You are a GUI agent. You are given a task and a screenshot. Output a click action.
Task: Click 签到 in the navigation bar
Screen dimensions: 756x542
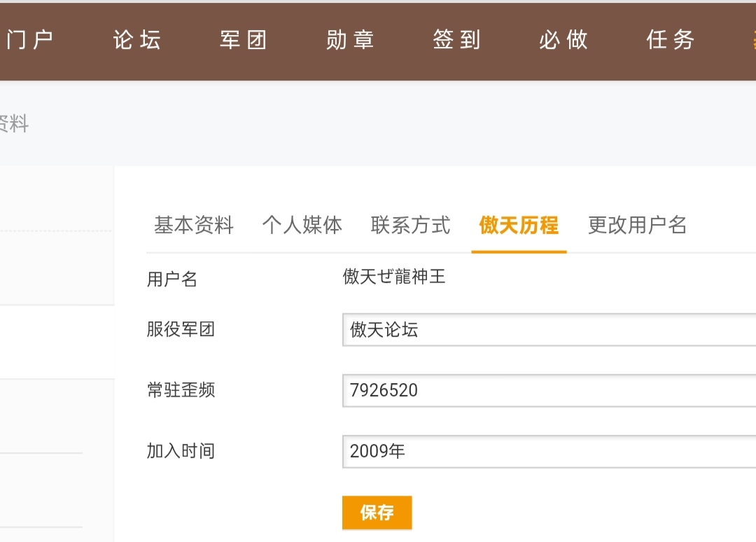point(456,40)
